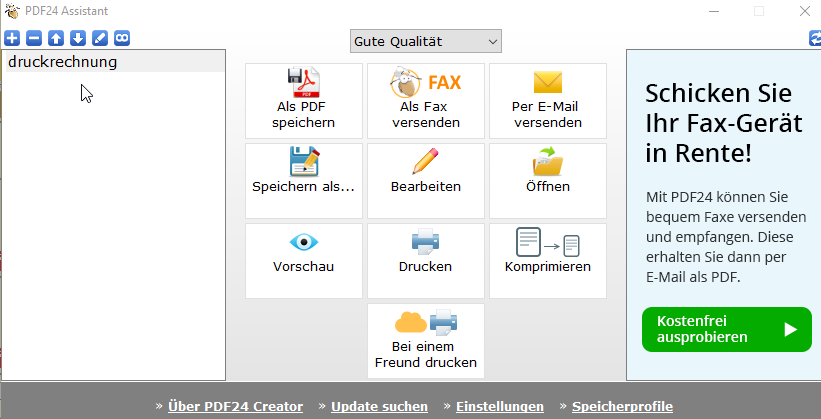821x419 pixels.
Task: Minimize the PDF24 Assistant window
Action: pyautogui.click(x=714, y=11)
